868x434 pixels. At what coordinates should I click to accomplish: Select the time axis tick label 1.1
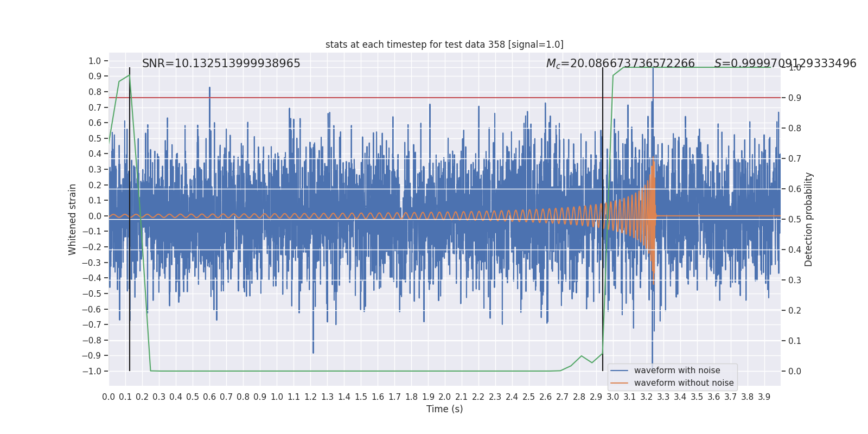(x=293, y=397)
